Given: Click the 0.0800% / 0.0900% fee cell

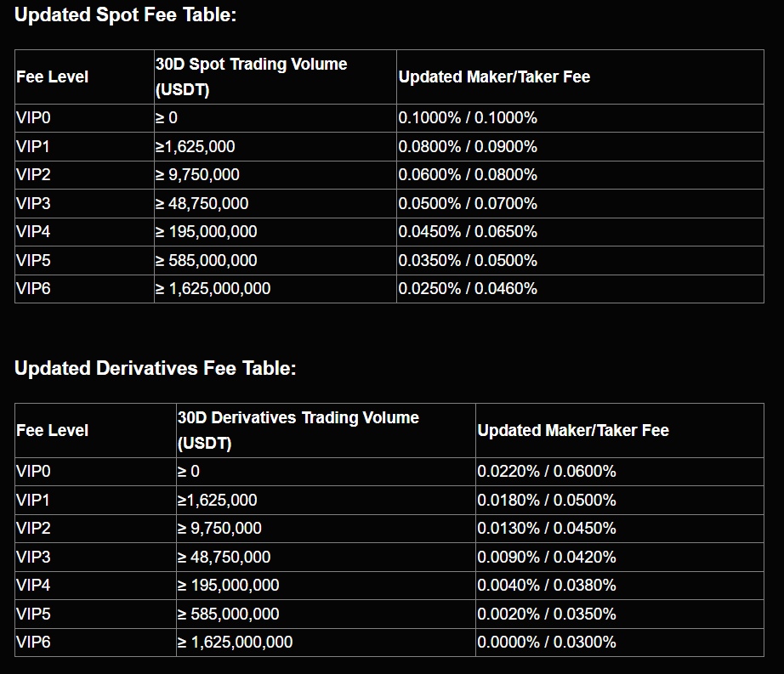Looking at the screenshot, I should coord(468,146).
